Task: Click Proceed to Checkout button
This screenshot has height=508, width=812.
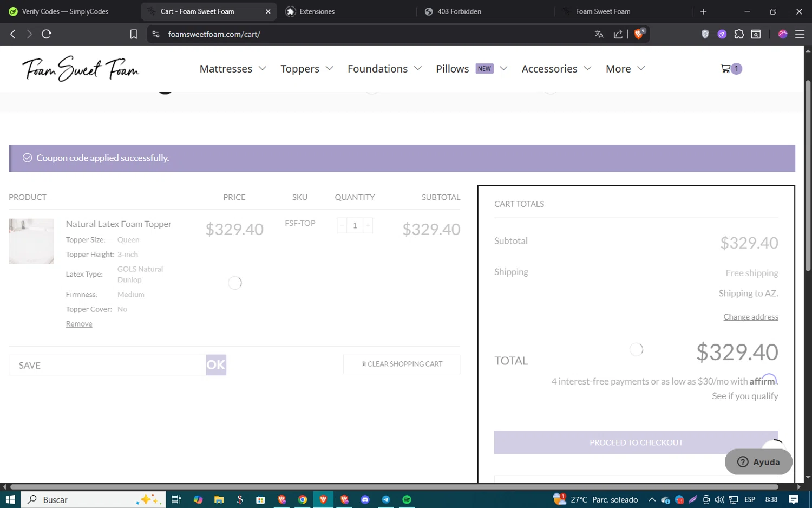Action: click(x=636, y=442)
